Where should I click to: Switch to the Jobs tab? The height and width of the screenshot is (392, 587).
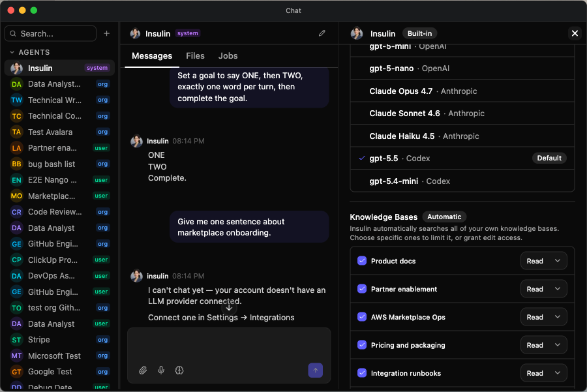(x=228, y=56)
